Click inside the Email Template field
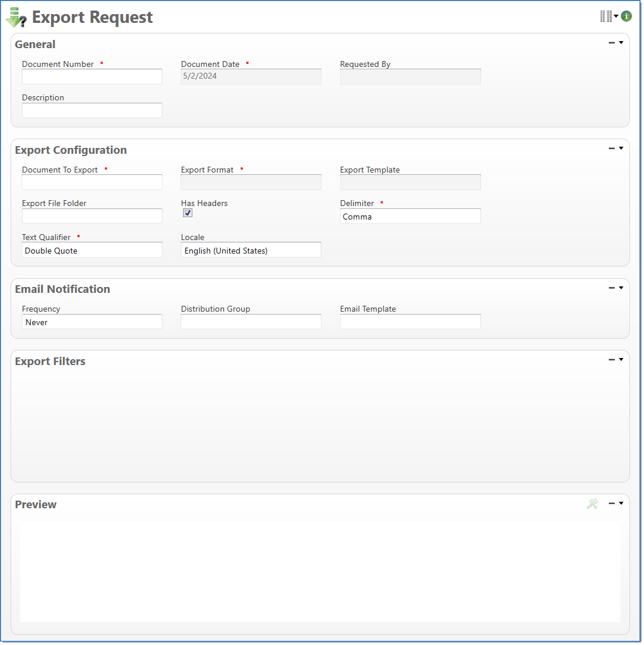The image size is (644, 645). click(x=410, y=322)
